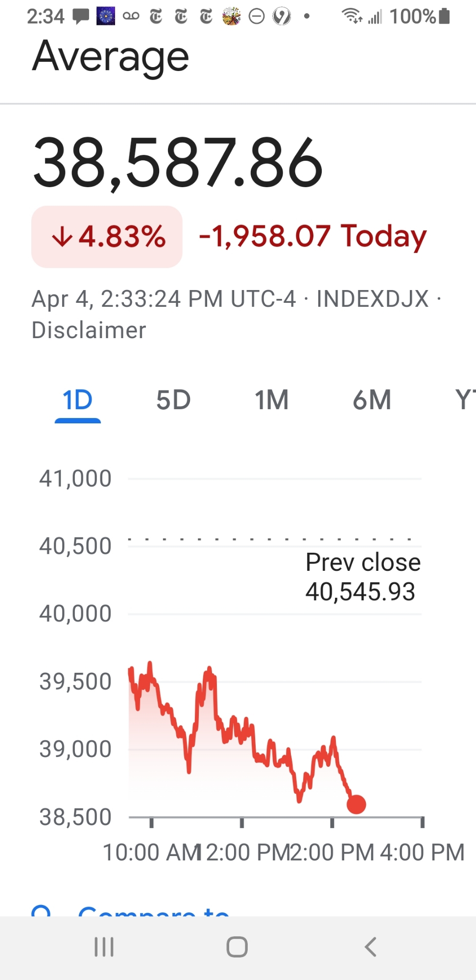Viewport: 476px width, 980px height.
Task: Tap the Compare to link
Action: pos(154,911)
